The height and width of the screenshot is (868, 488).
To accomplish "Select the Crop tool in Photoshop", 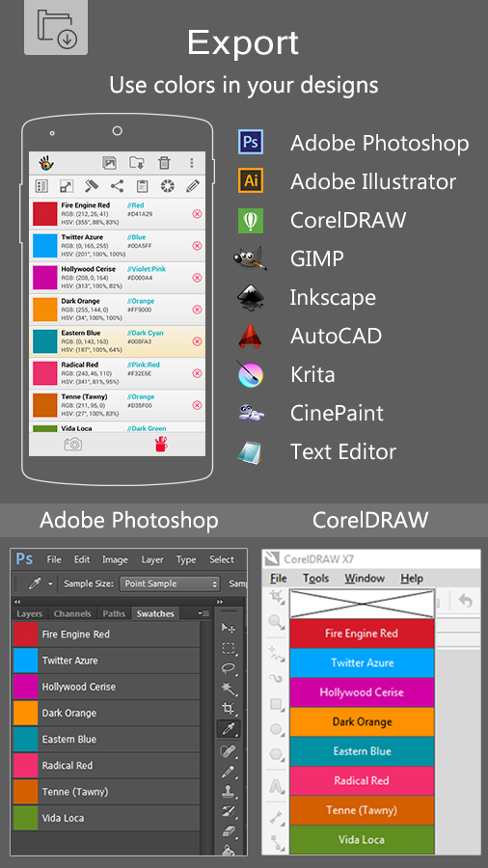I will (x=229, y=708).
